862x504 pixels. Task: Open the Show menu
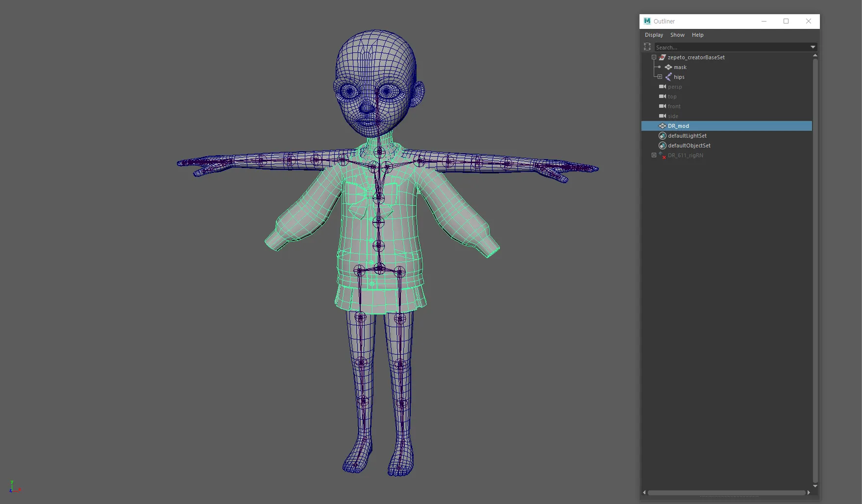coord(677,35)
